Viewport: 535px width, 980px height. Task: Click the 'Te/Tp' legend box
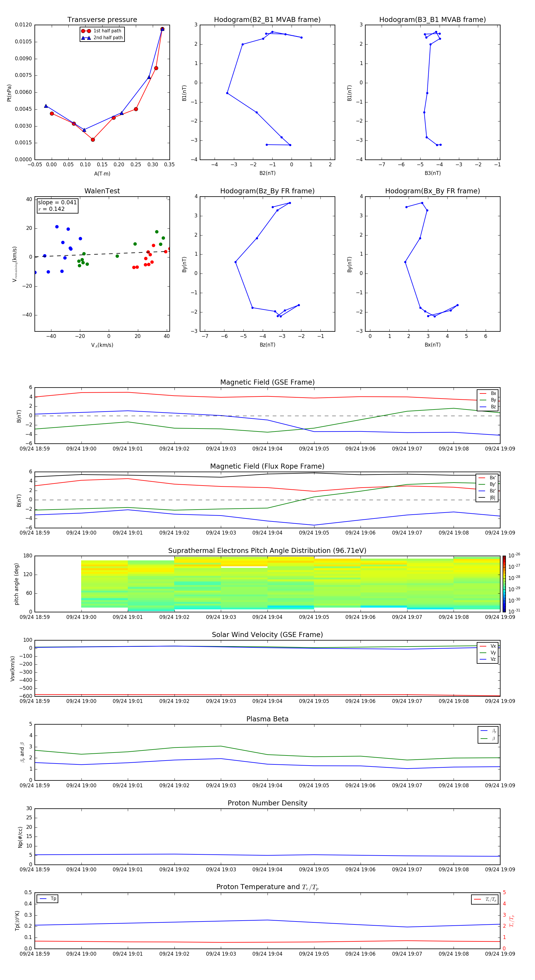point(485,899)
